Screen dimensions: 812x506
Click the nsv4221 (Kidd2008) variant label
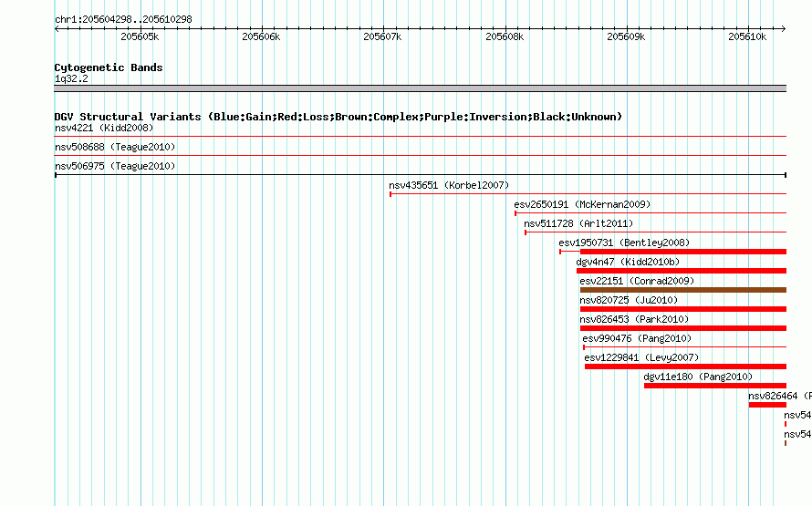click(x=104, y=128)
